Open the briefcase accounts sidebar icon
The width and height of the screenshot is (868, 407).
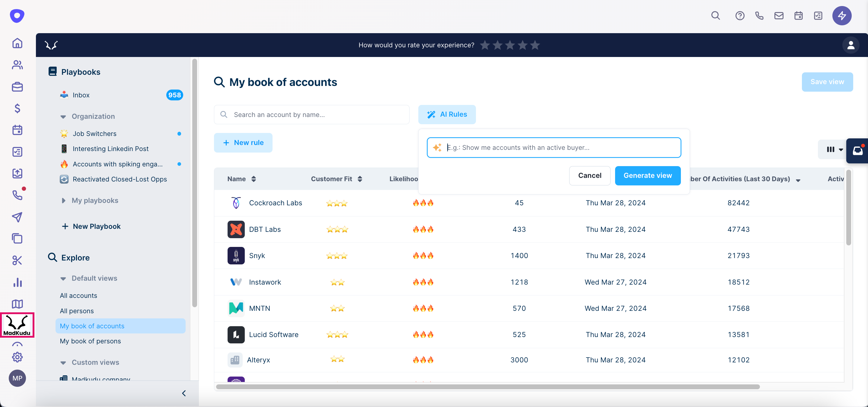[x=17, y=87]
